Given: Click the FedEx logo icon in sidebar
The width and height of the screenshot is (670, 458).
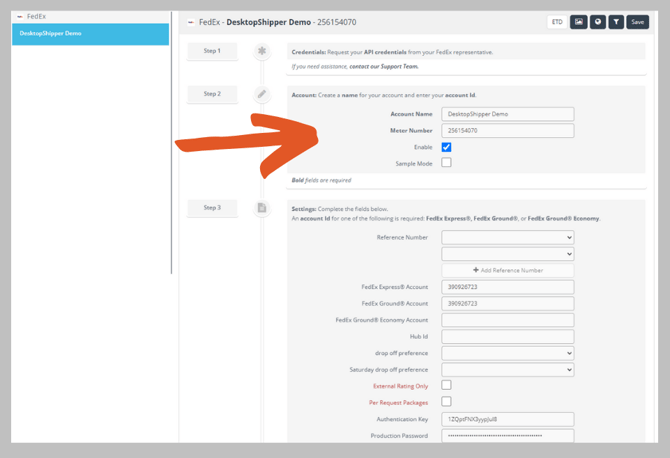Looking at the screenshot, I should (x=20, y=16).
